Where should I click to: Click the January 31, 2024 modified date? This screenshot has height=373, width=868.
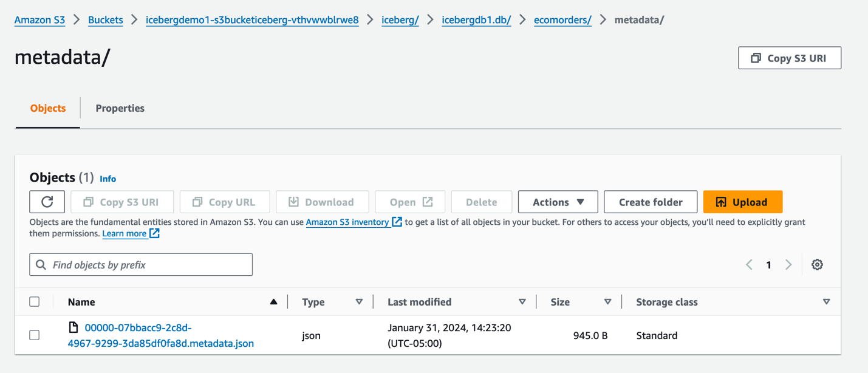point(449,335)
